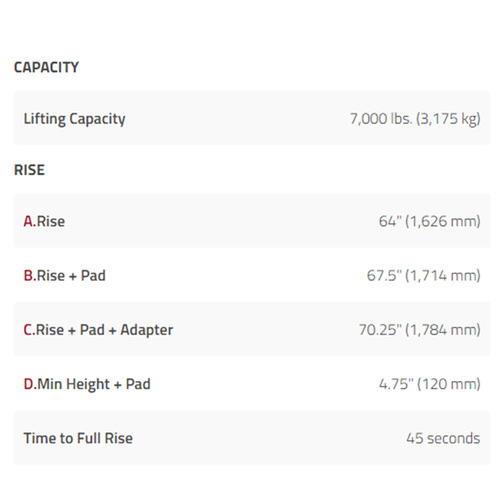Image resolution: width=500 pixels, height=500 pixels.
Task: Click the 67.5" (1,714 mm) value
Action: [424, 276]
